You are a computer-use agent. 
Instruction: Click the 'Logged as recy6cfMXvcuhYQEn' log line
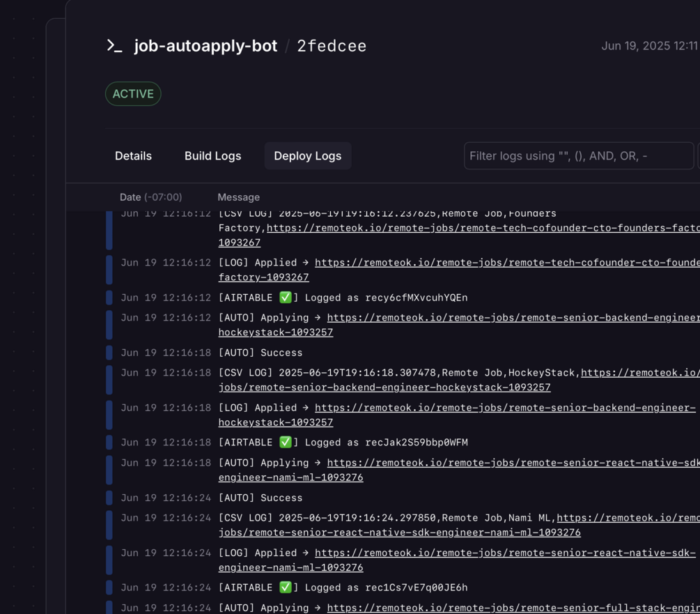pyautogui.click(x=386, y=298)
